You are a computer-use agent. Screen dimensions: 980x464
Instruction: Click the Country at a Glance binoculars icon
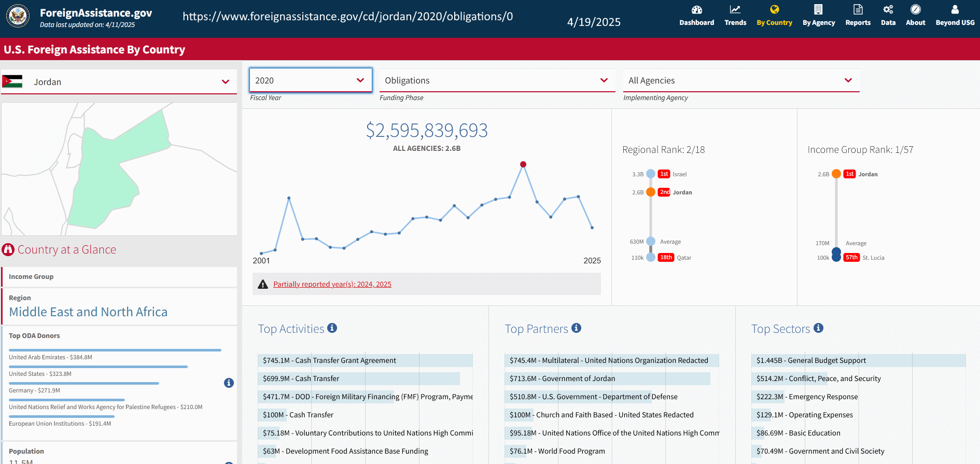point(8,249)
